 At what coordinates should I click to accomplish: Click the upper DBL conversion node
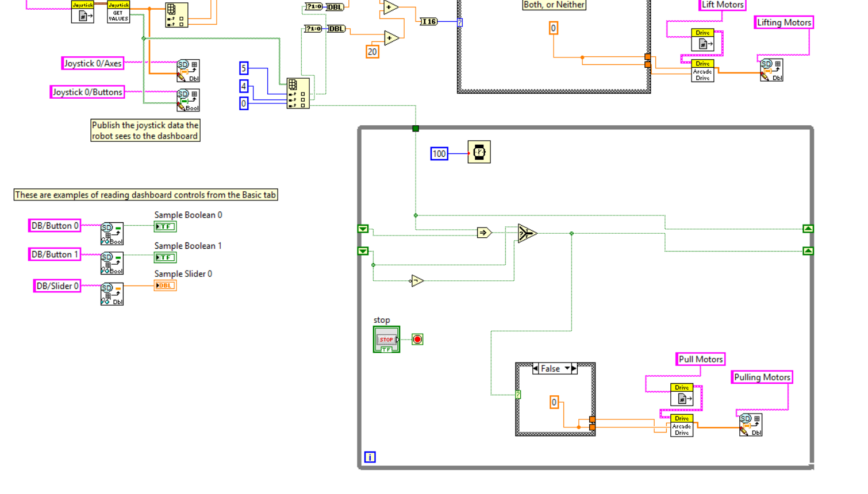pos(335,7)
